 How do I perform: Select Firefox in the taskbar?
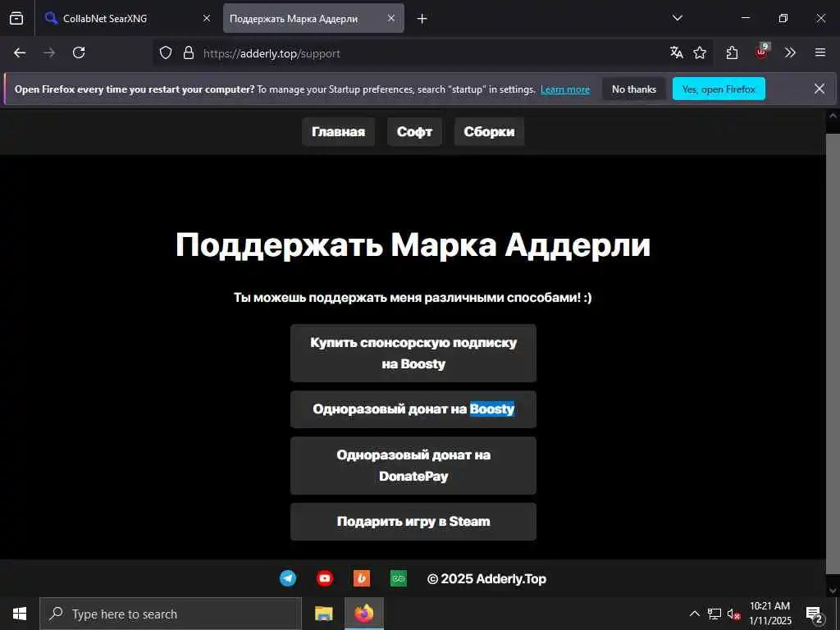click(363, 614)
